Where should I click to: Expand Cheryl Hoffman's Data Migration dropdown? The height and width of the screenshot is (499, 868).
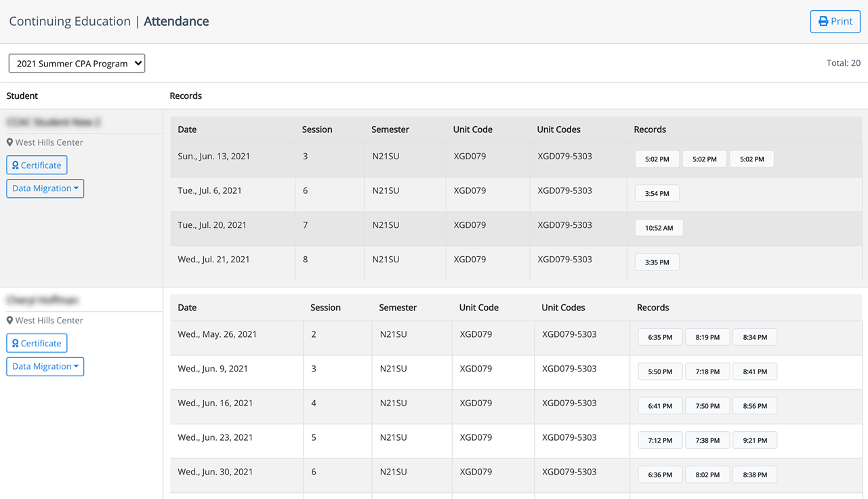tap(45, 366)
